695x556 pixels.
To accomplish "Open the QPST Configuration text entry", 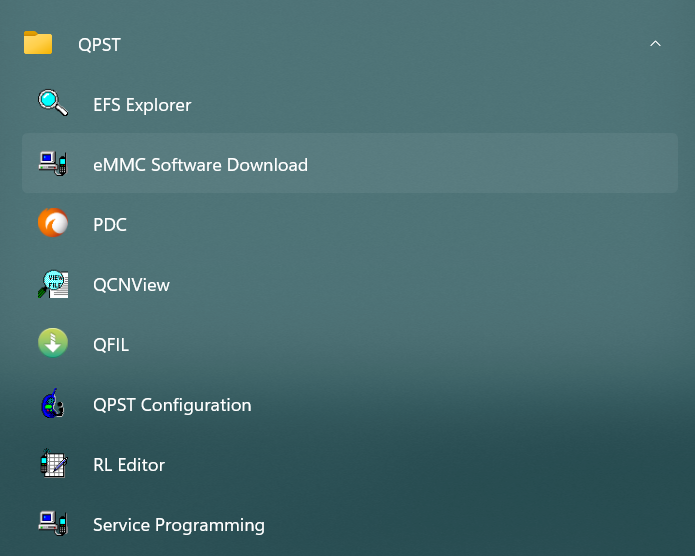I will (x=172, y=405).
